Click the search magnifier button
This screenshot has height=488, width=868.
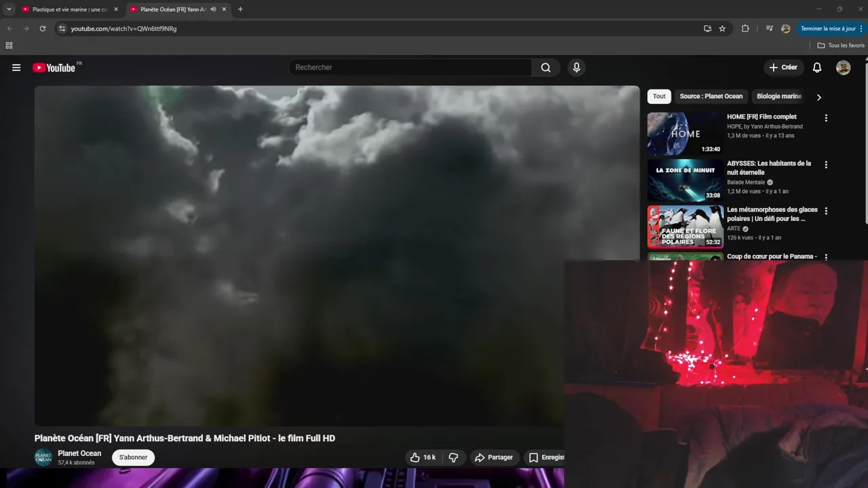pyautogui.click(x=546, y=68)
